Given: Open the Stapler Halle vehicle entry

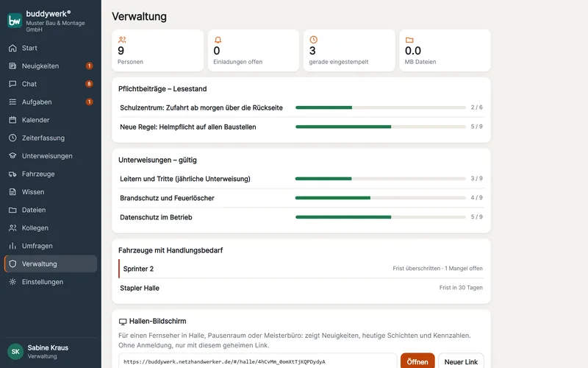Looking at the screenshot, I should click(x=301, y=288).
